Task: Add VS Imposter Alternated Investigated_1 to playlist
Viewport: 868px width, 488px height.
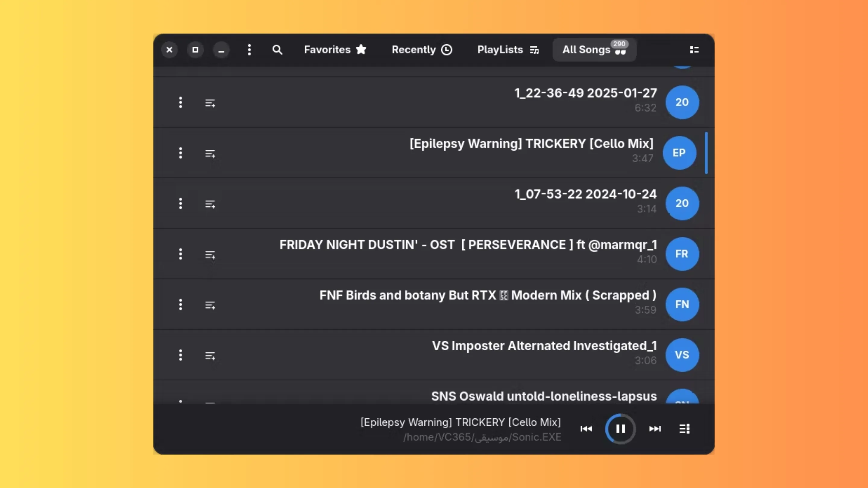Action: pyautogui.click(x=210, y=356)
